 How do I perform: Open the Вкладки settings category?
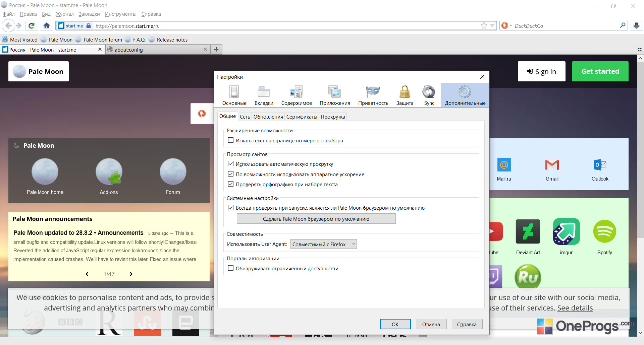(264, 95)
